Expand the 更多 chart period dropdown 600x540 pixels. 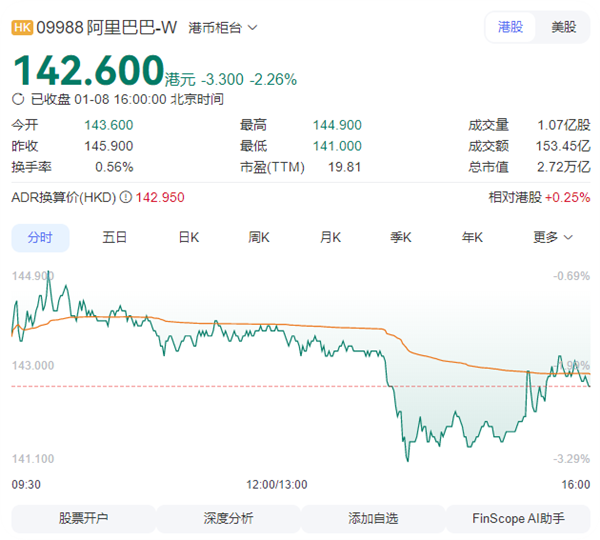[553, 238]
